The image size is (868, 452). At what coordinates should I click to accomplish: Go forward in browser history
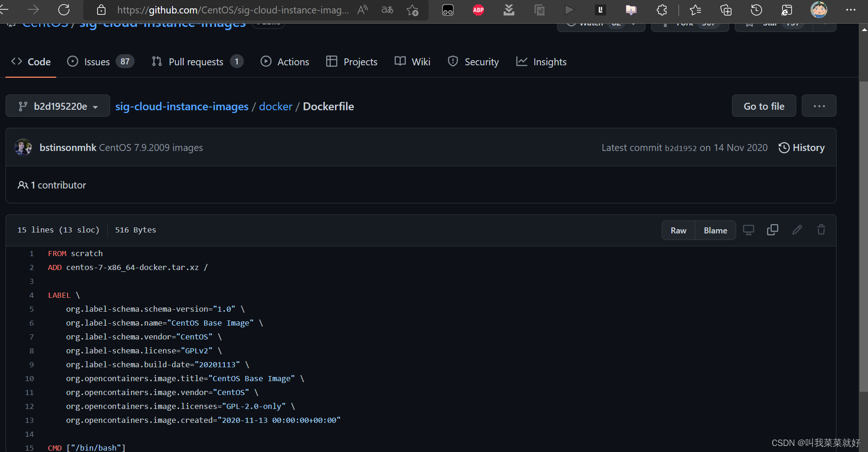click(x=33, y=10)
